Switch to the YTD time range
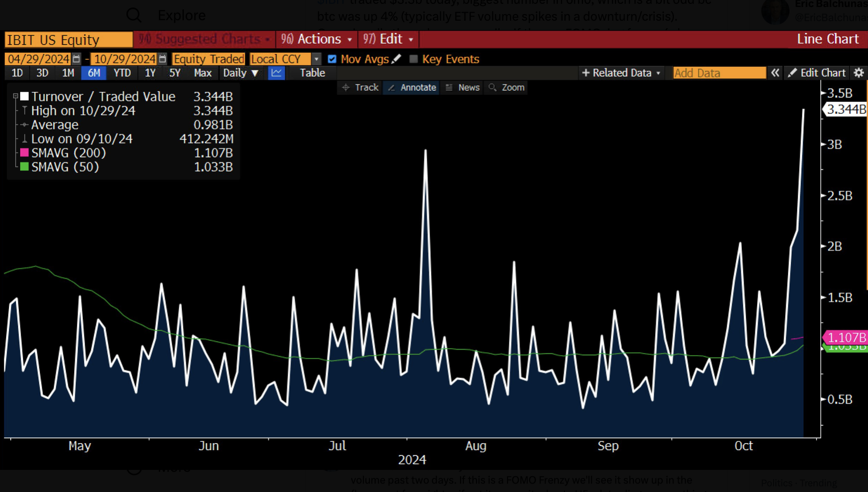This screenshot has width=868, height=492. point(122,73)
